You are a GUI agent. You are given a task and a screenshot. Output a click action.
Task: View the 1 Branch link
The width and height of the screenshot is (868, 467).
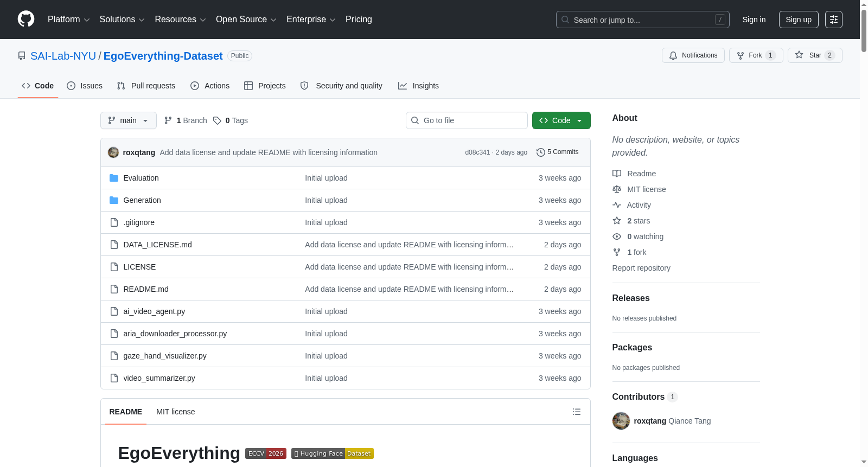tap(186, 120)
